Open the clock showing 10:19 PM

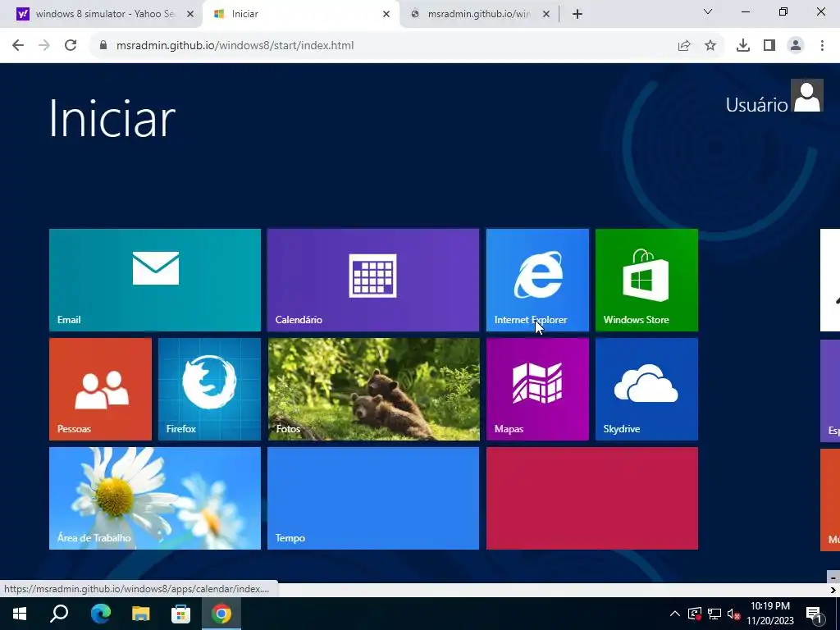tap(770, 614)
